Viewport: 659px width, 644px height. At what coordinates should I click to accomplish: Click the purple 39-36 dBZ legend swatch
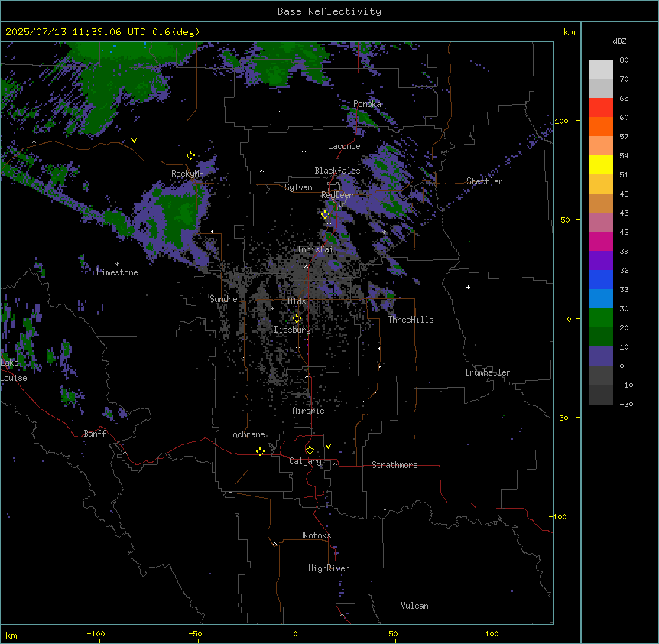coord(601,260)
